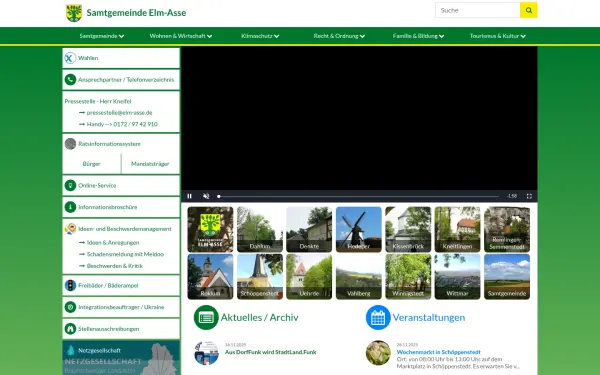Pause the video playback
Viewport: 600px width, 375px height.
pyautogui.click(x=189, y=196)
